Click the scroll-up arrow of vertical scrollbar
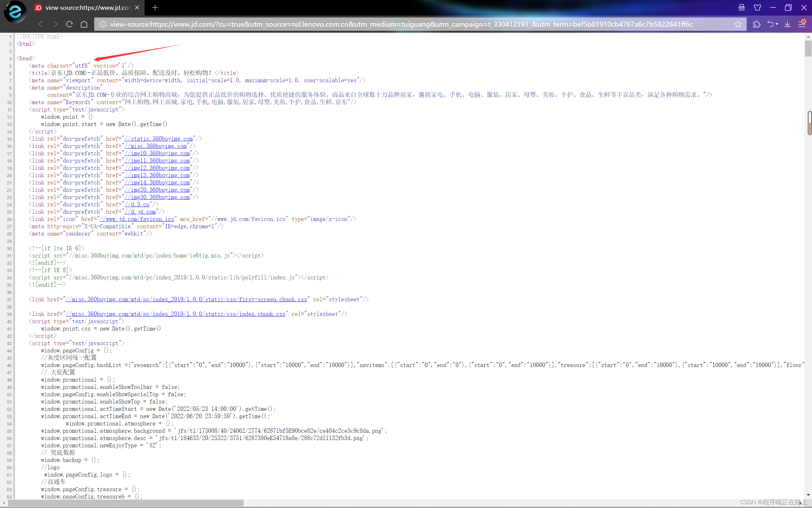 [x=808, y=36]
